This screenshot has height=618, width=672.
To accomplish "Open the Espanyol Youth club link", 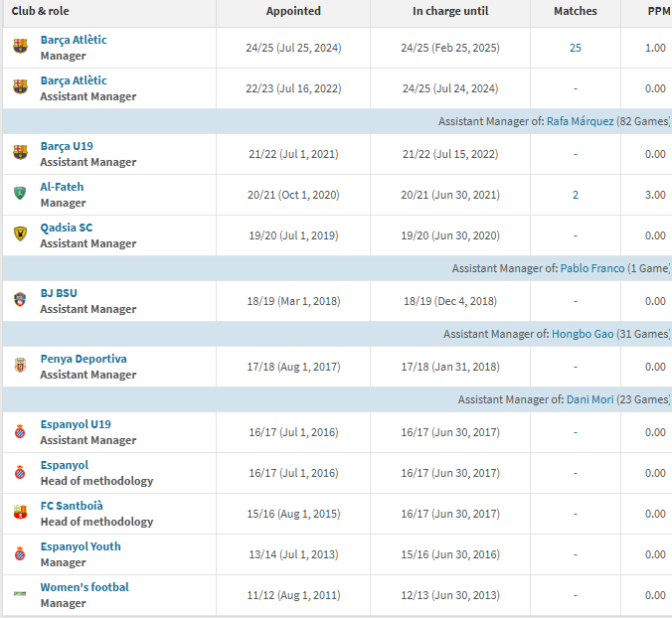I will click(x=81, y=546).
